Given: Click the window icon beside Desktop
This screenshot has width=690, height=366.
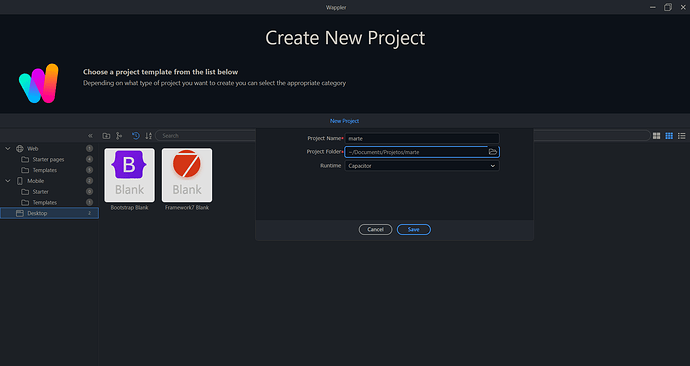Looking at the screenshot, I should [20, 213].
